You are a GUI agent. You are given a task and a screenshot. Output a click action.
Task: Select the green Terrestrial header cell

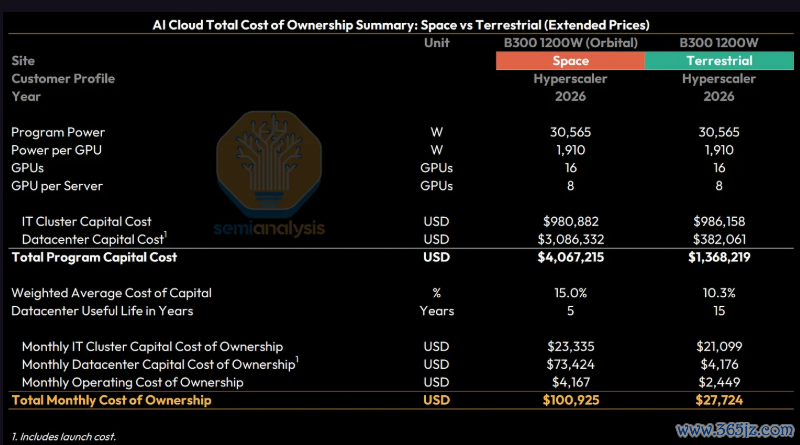719,61
